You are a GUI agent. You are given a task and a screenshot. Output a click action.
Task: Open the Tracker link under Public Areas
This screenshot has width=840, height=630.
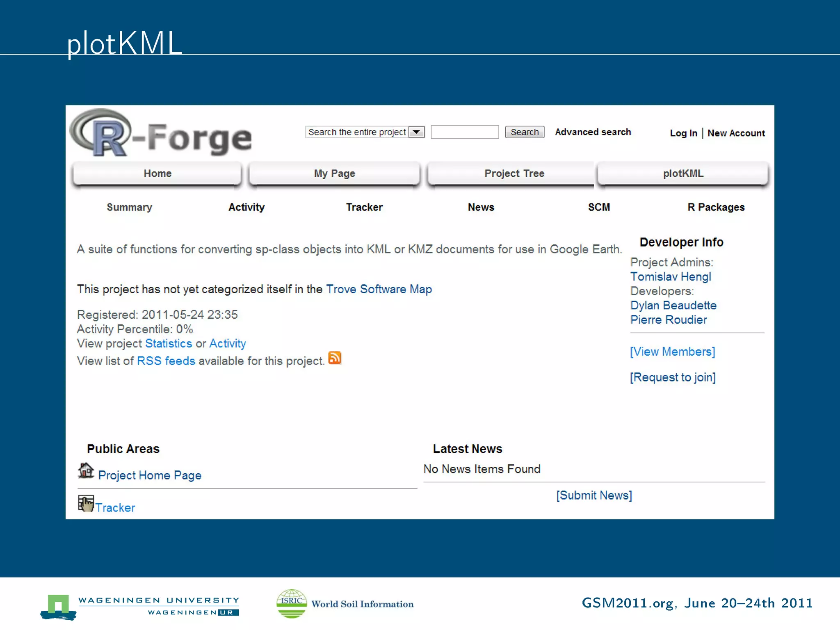(x=115, y=508)
